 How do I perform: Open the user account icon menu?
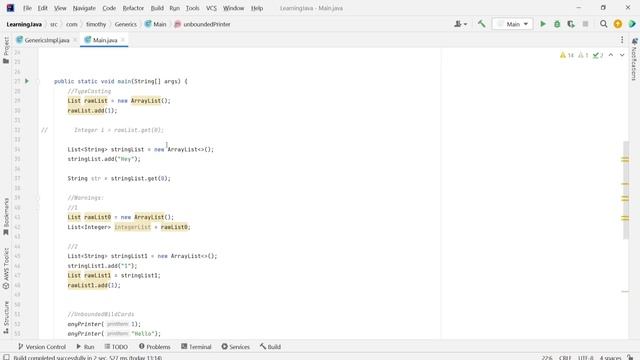[460, 24]
